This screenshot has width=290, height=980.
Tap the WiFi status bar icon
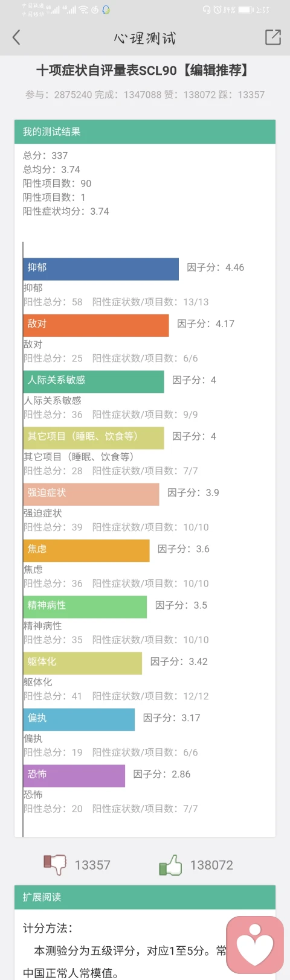tap(83, 10)
